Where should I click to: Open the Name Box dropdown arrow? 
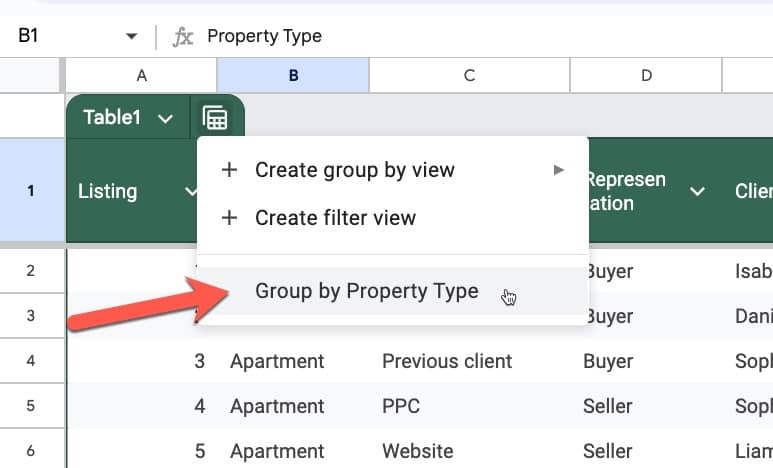point(131,36)
